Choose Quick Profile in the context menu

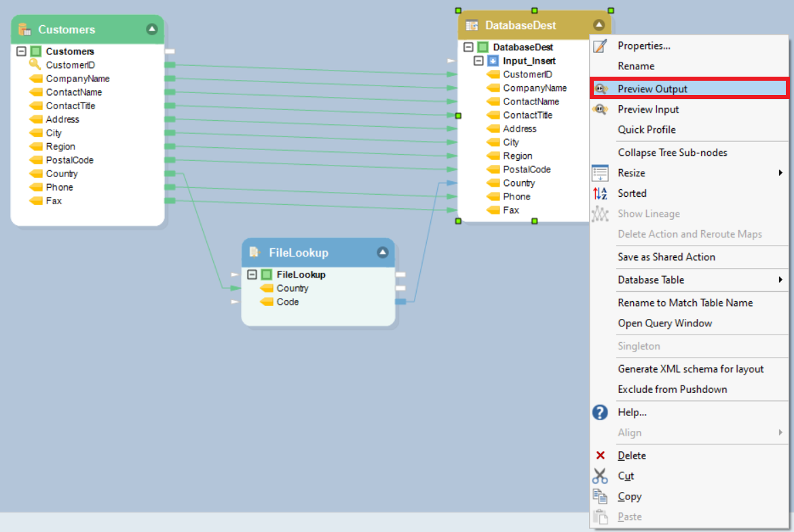pos(646,130)
